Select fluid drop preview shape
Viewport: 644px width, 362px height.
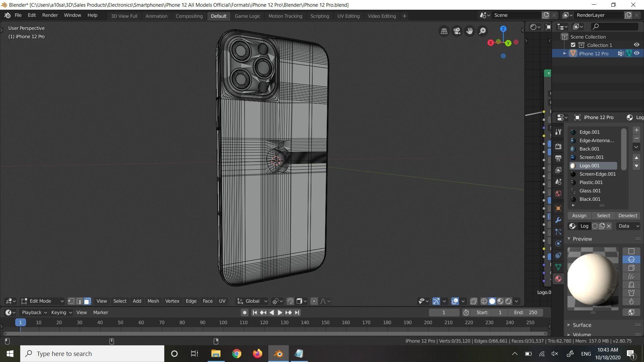(x=631, y=301)
